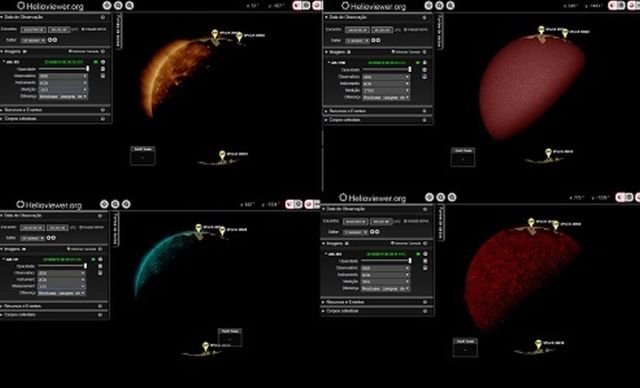The image size is (640, 388).
Task: Click Helioviewer.org logo in pink Sun window
Action: click(374, 6)
